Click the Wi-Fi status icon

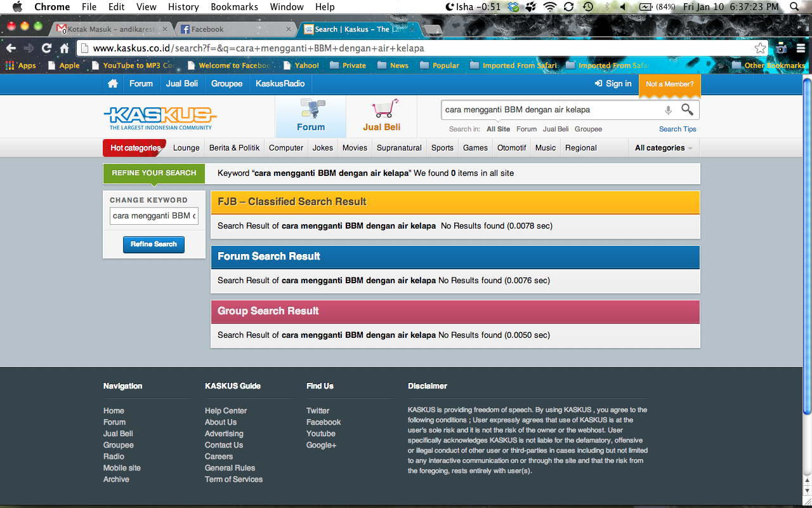549,7
